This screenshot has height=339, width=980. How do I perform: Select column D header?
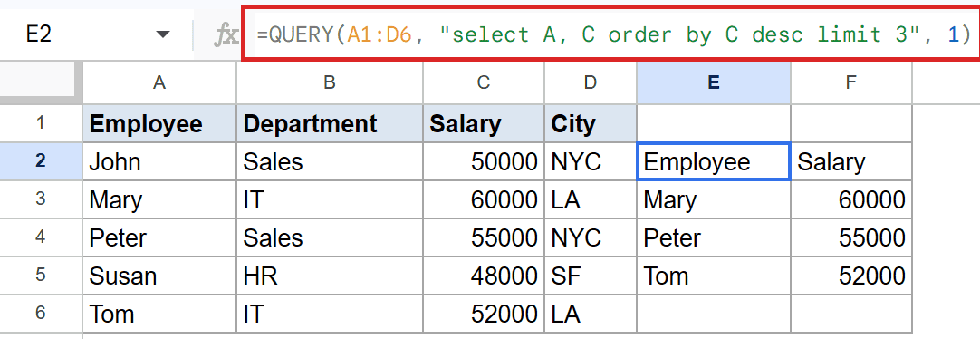(x=590, y=82)
